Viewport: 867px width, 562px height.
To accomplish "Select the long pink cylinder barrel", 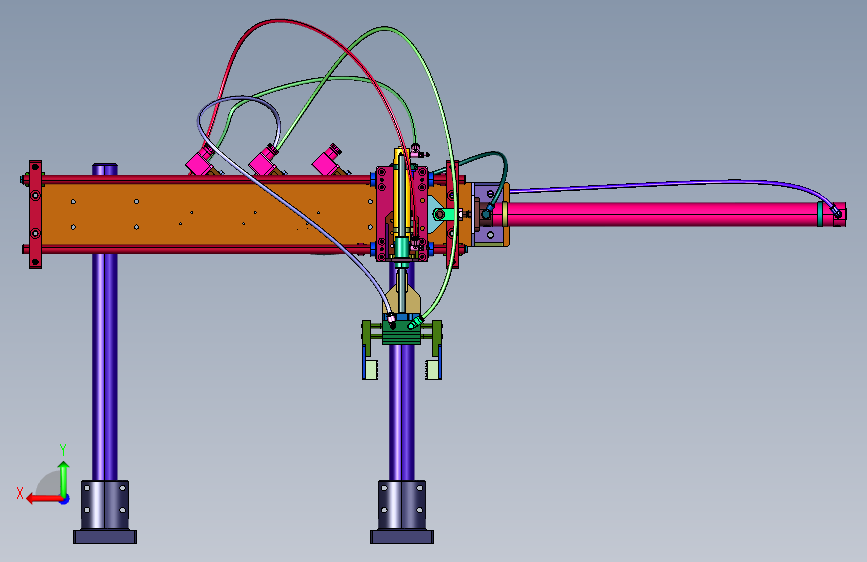I will (661, 214).
